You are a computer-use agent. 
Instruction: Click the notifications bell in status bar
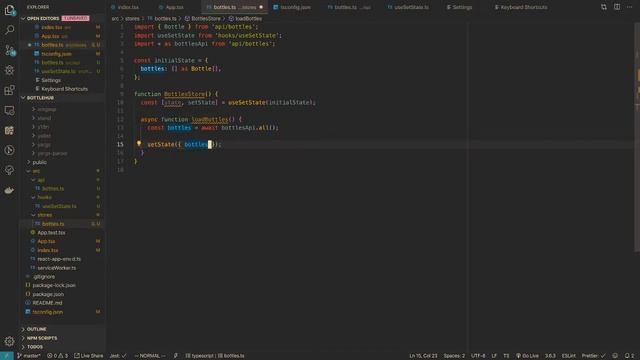tap(629, 356)
